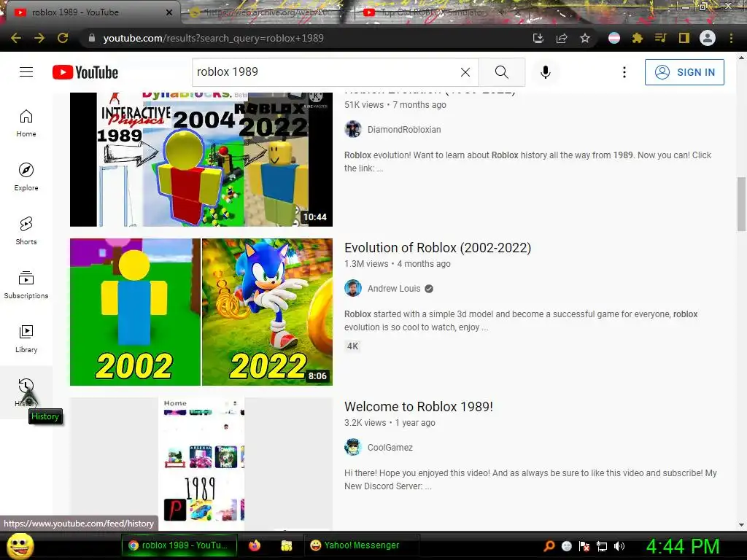The image size is (747, 560).
Task: Open Library in sidebar
Action: click(x=26, y=338)
